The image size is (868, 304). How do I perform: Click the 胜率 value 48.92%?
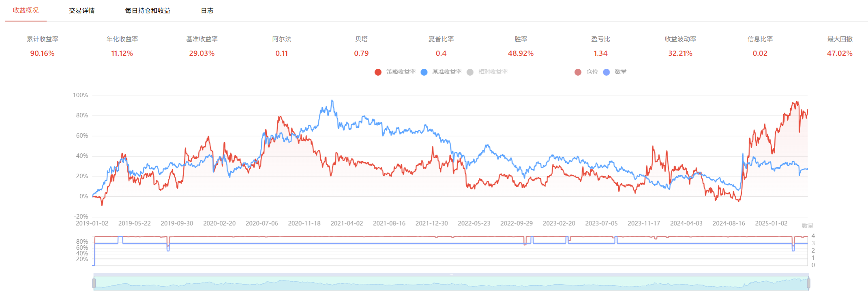click(x=521, y=53)
